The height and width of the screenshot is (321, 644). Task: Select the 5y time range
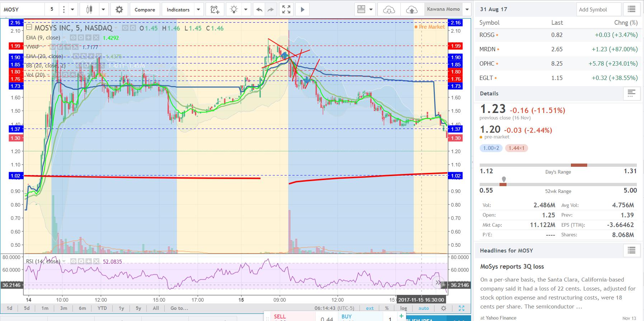[138, 308]
